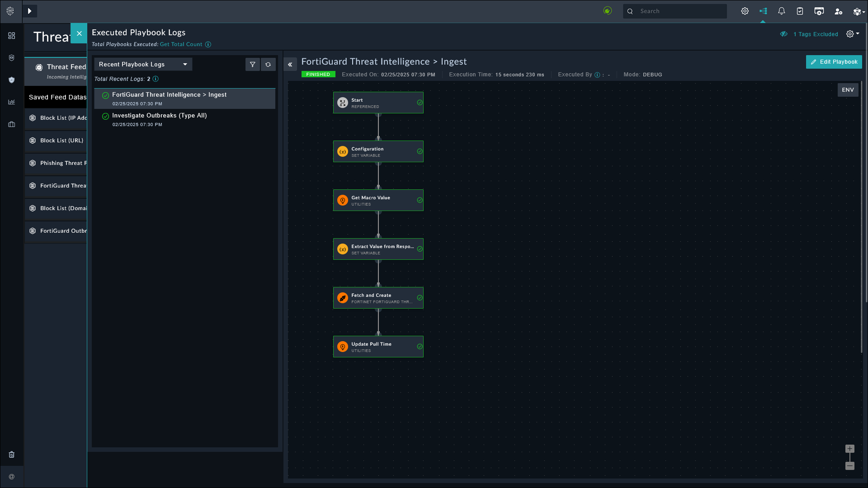Refresh the recent playbook logs list
Image resolution: width=868 pixels, height=488 pixels.
pyautogui.click(x=268, y=65)
